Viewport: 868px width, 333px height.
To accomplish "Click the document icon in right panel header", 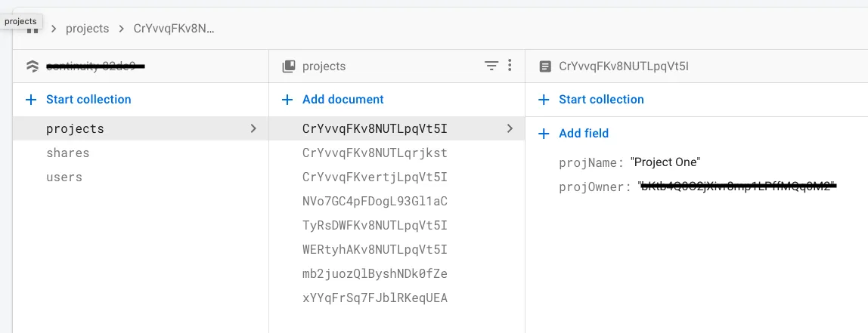I will click(544, 66).
